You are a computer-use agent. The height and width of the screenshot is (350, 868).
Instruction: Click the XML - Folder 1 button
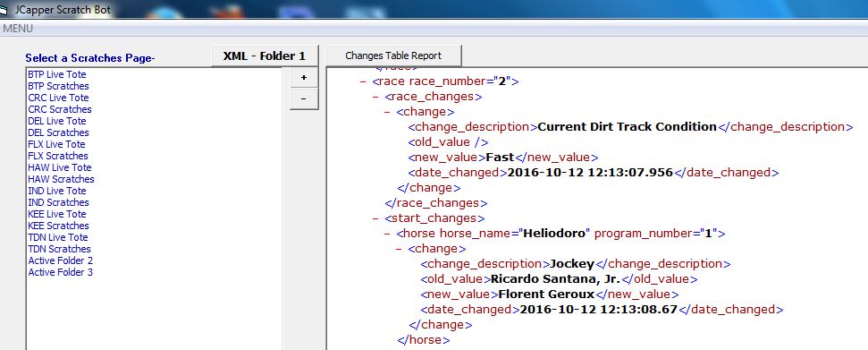[265, 56]
